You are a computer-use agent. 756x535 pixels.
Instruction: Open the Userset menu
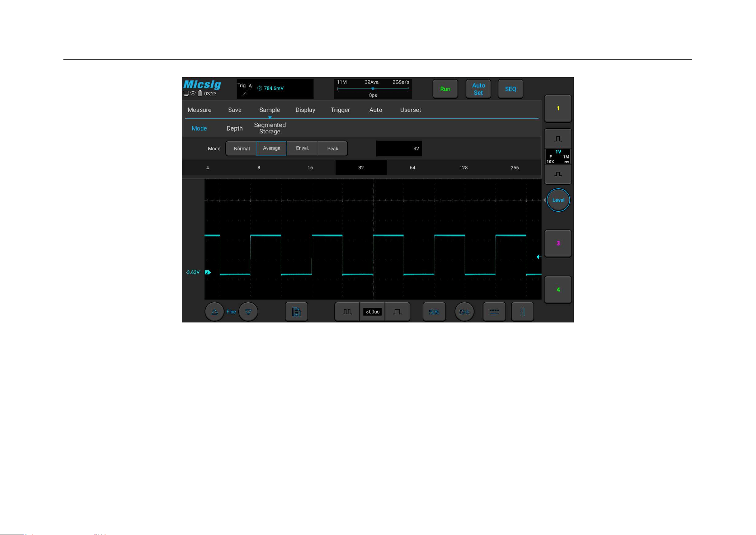click(411, 110)
